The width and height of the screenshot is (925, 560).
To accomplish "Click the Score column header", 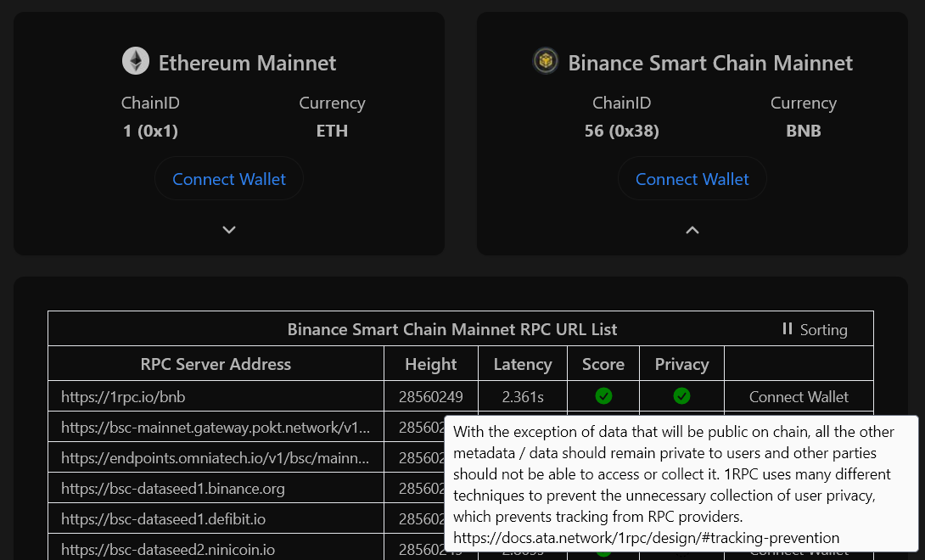I will coord(603,364).
